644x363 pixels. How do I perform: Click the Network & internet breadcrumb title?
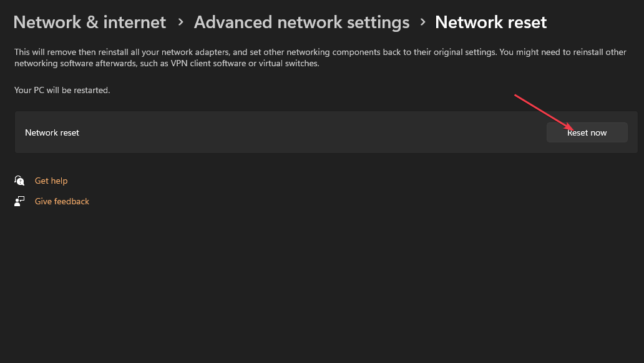tap(89, 22)
